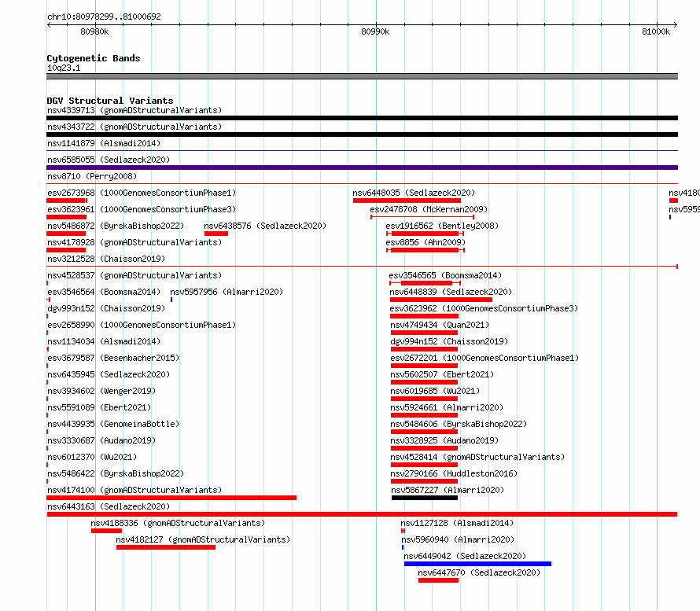Select nsv4439935 (GenomeinaBottle) label

click(113, 424)
